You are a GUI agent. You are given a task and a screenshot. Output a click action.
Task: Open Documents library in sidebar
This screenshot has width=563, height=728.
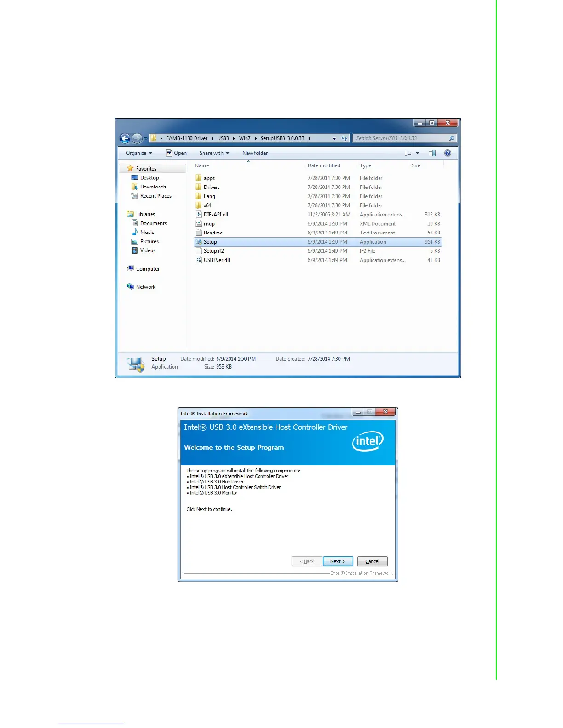click(154, 223)
